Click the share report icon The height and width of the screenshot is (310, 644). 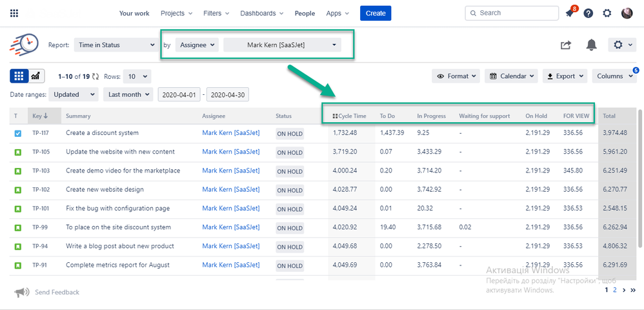(566, 45)
